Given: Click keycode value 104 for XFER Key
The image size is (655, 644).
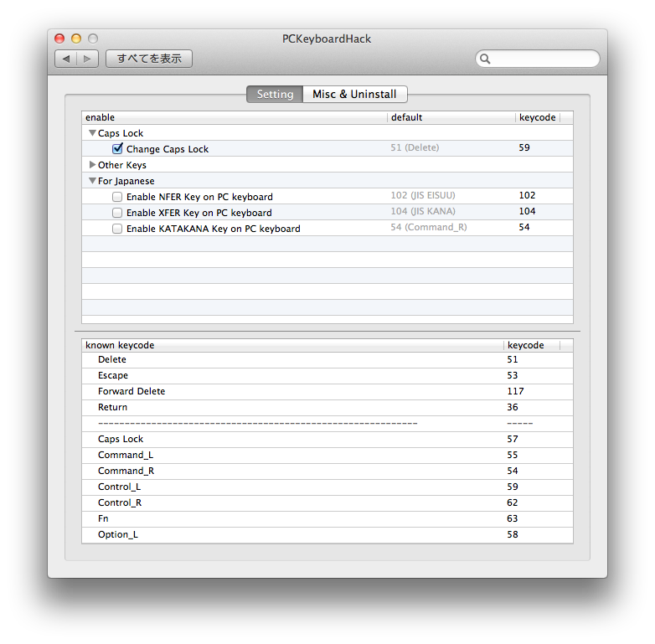Looking at the screenshot, I should click(527, 211).
